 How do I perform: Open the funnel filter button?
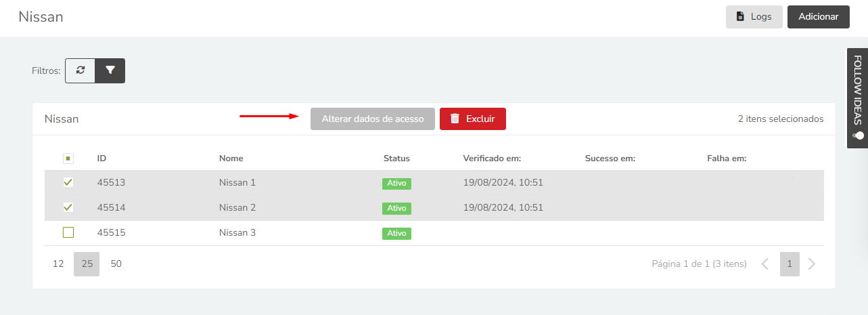coord(110,70)
